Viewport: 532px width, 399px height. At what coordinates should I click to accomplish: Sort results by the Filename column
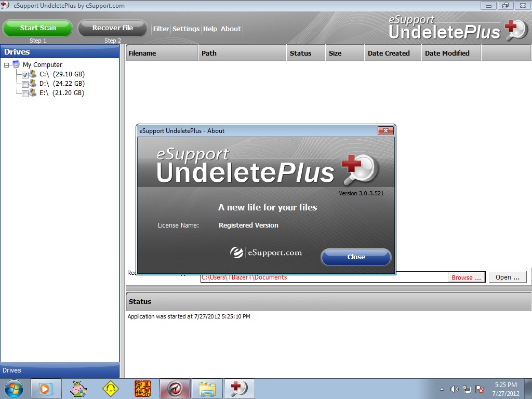(x=162, y=53)
